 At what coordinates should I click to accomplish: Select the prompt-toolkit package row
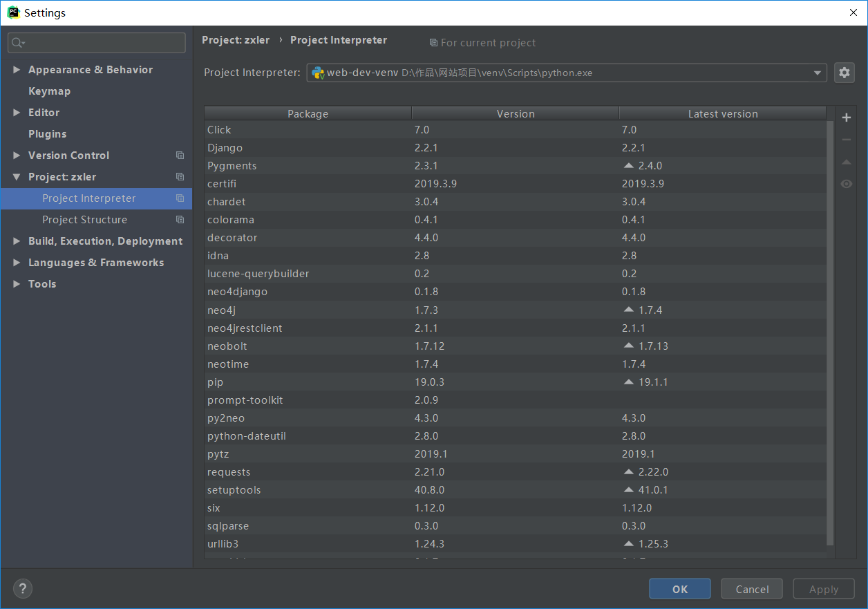(x=516, y=400)
